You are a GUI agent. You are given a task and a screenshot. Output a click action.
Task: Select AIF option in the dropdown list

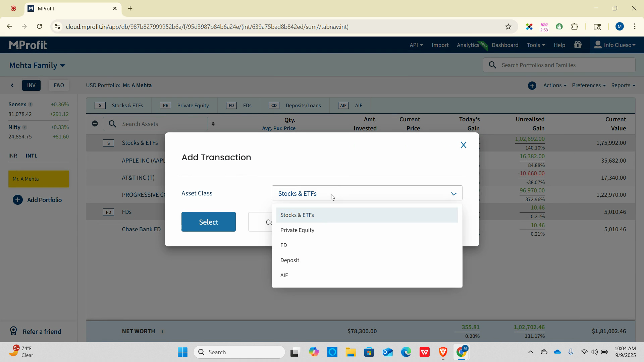click(x=284, y=276)
